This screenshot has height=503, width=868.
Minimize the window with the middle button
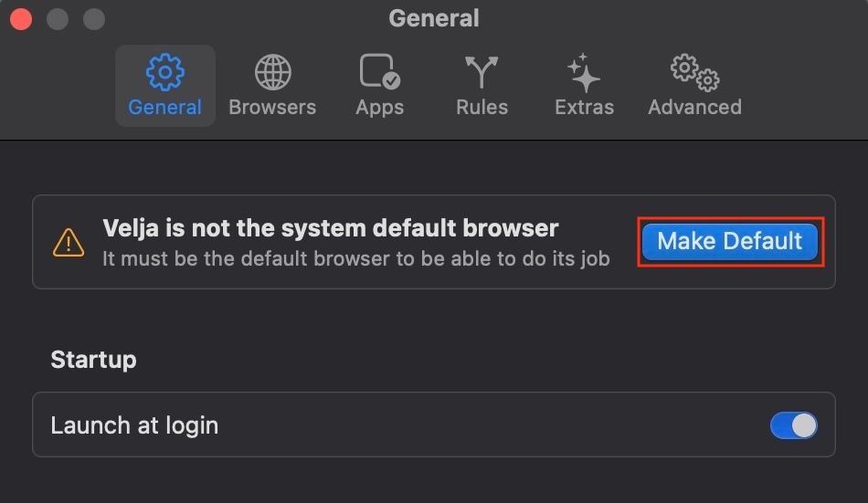click(x=57, y=18)
